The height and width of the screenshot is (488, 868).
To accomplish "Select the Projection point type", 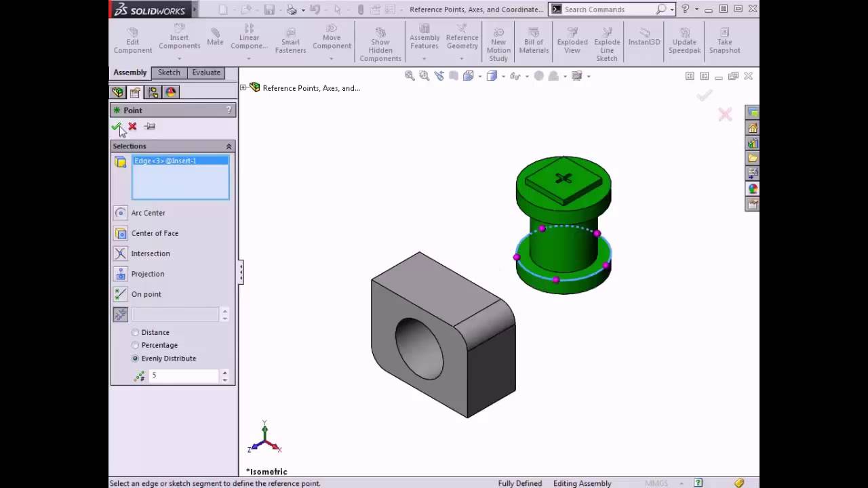I will point(120,274).
